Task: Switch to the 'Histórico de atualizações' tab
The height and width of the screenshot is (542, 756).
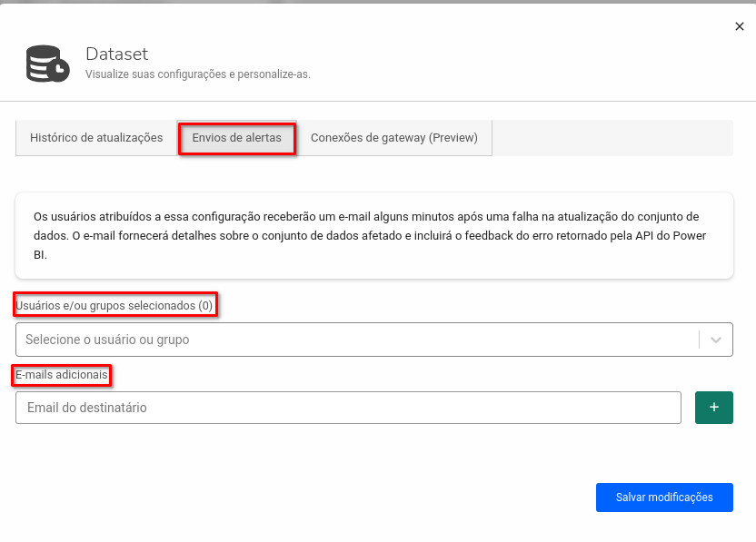Action: pos(95,137)
